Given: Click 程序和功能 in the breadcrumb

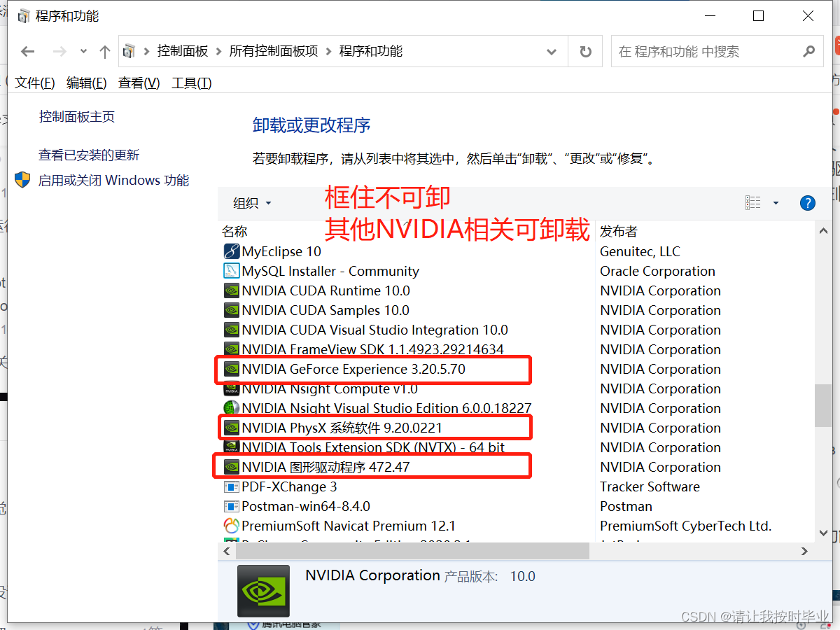Looking at the screenshot, I should click(371, 51).
